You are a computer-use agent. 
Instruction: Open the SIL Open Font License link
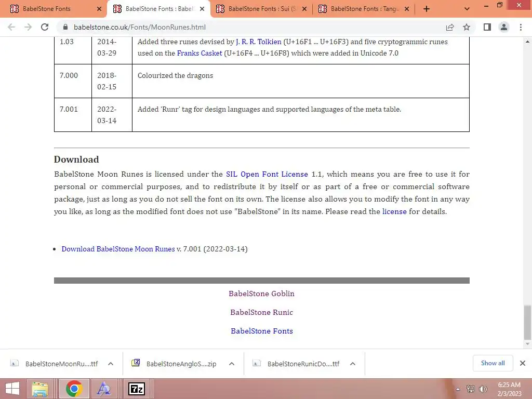point(267,174)
